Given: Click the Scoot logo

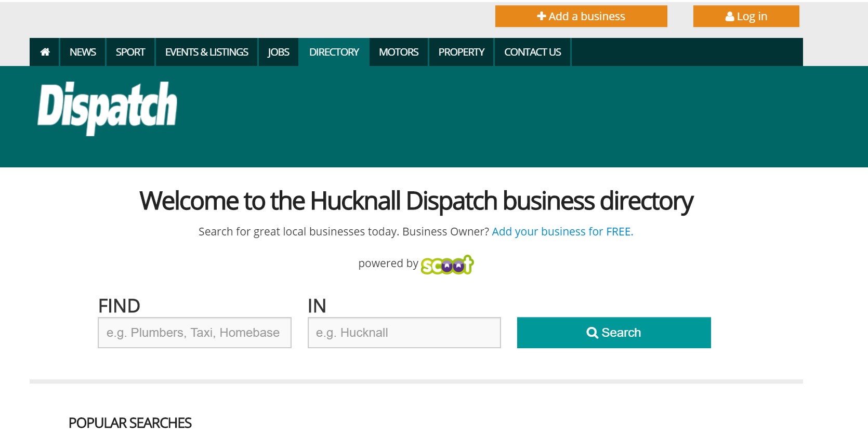Looking at the screenshot, I should (448, 265).
